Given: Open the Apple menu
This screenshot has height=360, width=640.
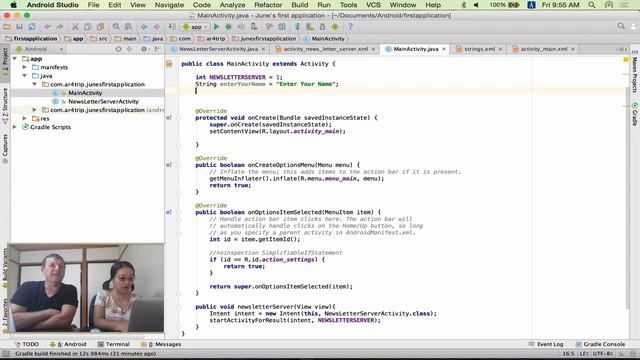Looking at the screenshot, I should click(13, 5).
